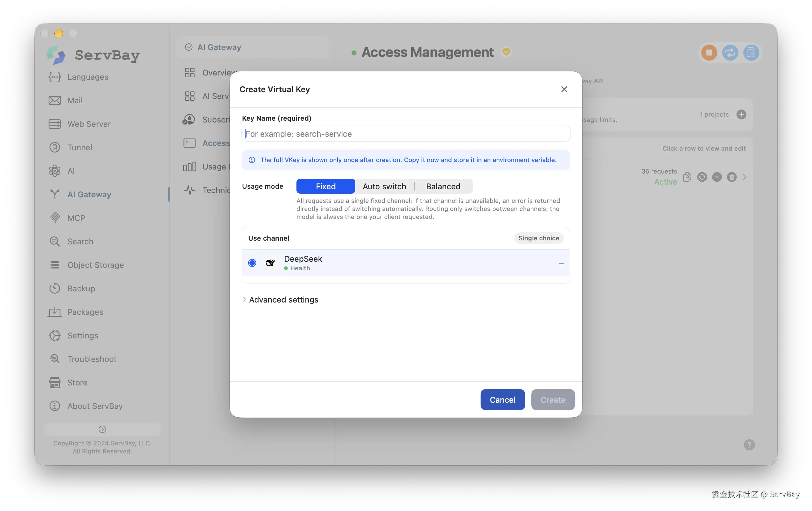Click the orange stop service icon
The image size is (812, 511).
(x=709, y=53)
